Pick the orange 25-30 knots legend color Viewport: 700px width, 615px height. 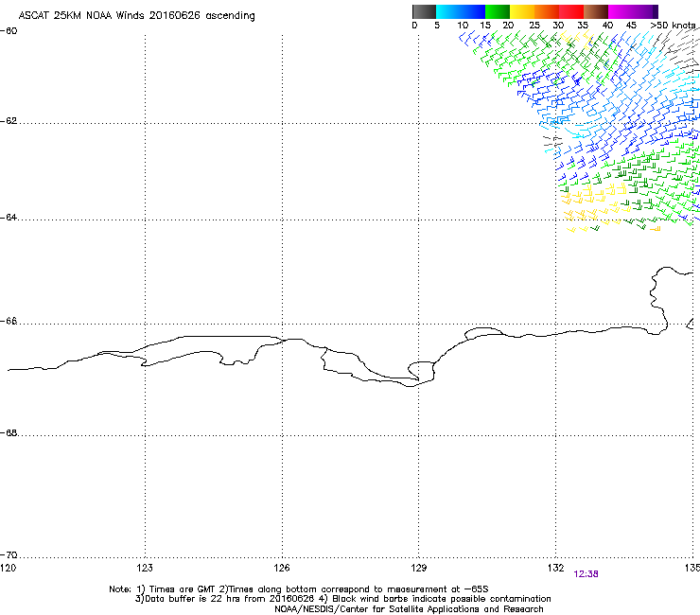pos(547,11)
